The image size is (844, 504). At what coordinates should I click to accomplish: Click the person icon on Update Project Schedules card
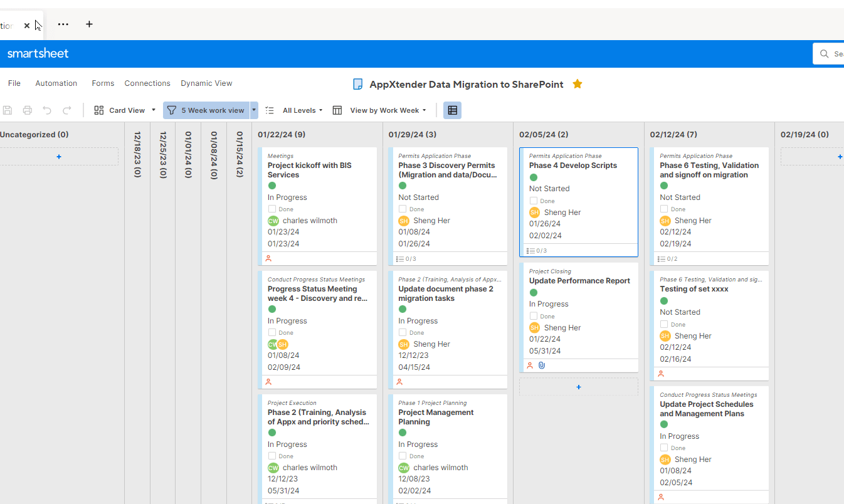[x=661, y=497]
